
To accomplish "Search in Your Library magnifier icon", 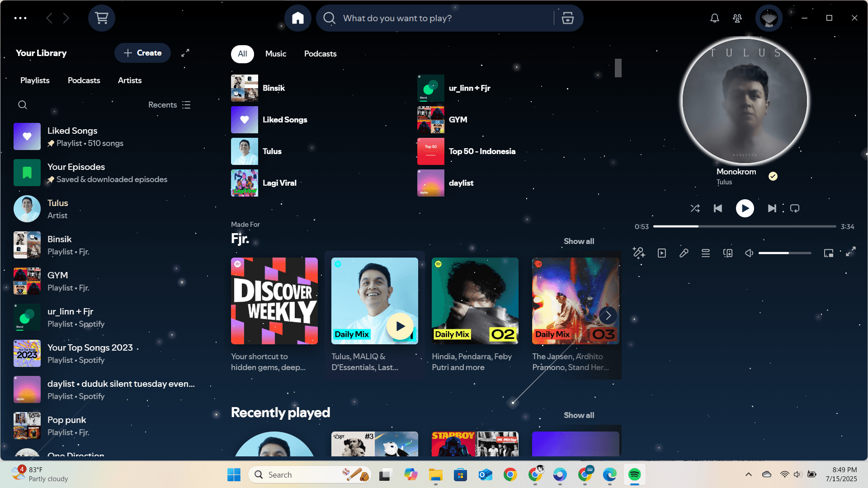I will pos(23,105).
